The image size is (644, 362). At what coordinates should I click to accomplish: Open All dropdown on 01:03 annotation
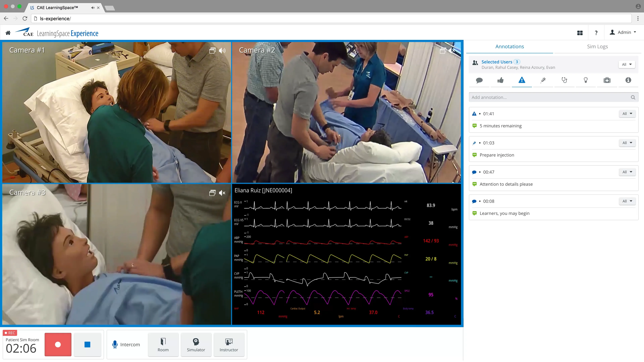click(627, 143)
